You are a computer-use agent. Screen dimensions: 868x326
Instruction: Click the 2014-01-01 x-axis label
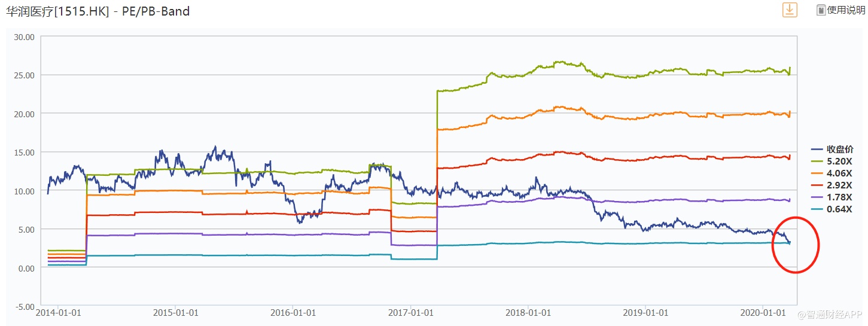click(56, 313)
